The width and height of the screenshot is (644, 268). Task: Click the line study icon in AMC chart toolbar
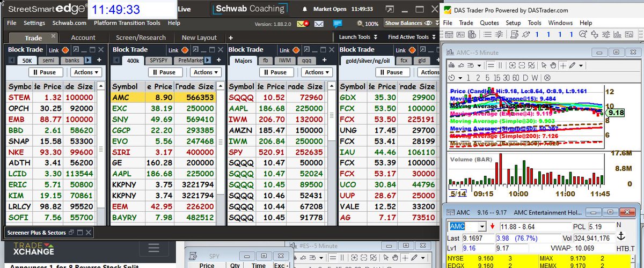(x=461, y=65)
